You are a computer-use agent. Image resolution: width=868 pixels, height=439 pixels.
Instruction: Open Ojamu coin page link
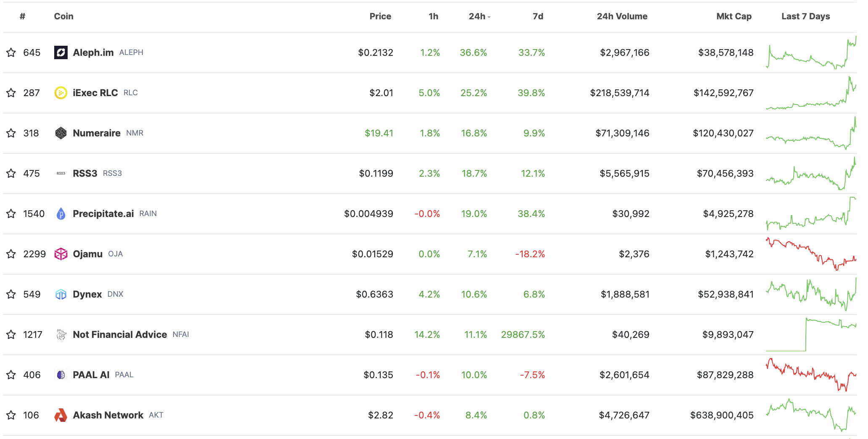click(88, 254)
